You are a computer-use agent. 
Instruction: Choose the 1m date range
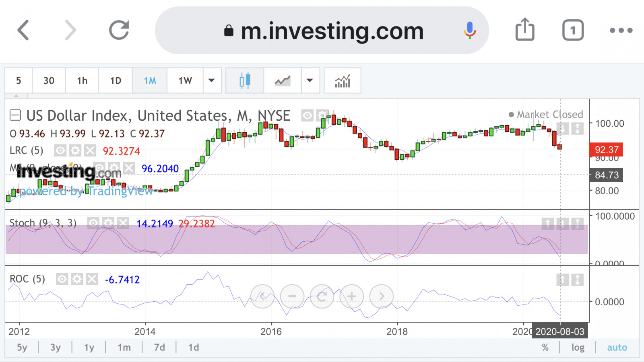pyautogui.click(x=124, y=348)
